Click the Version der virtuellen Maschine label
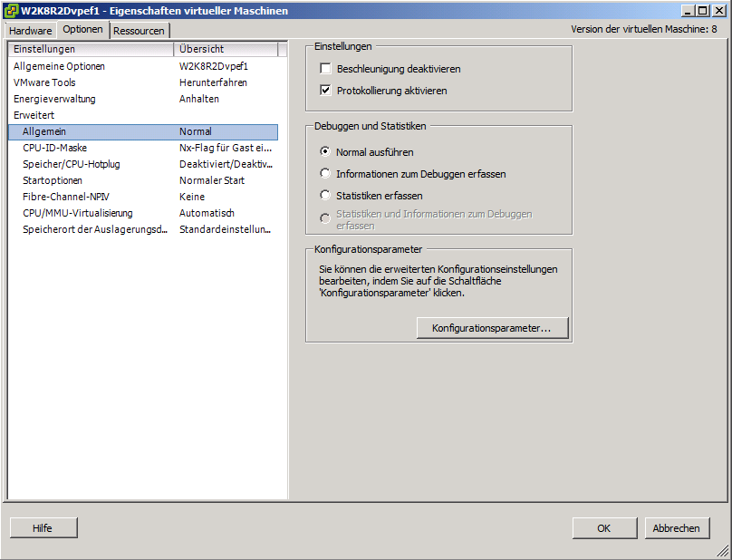The width and height of the screenshot is (732, 560). point(644,29)
